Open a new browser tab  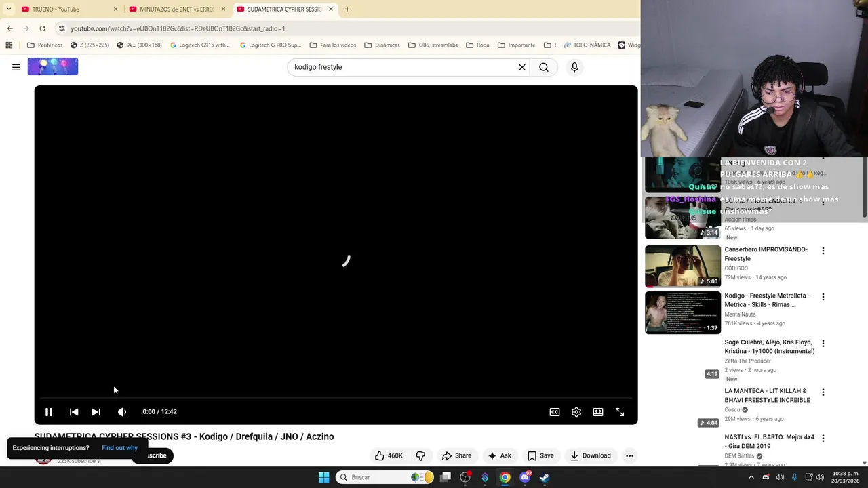click(347, 9)
